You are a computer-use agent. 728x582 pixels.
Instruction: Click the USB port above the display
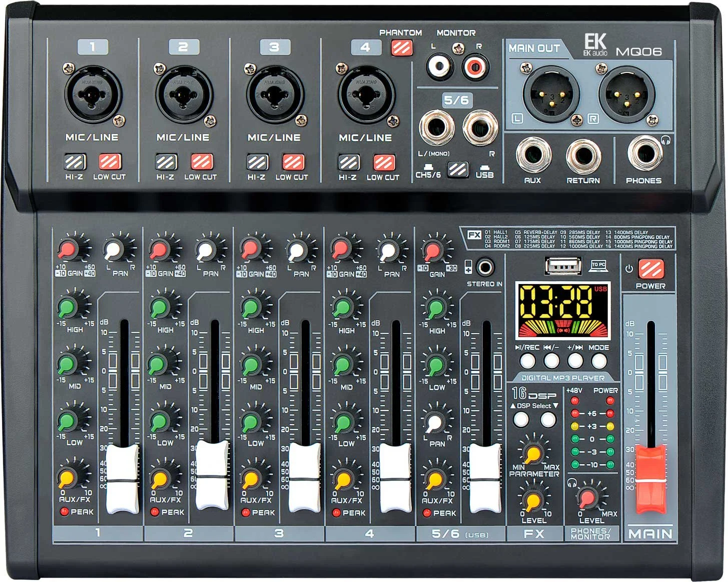click(562, 265)
